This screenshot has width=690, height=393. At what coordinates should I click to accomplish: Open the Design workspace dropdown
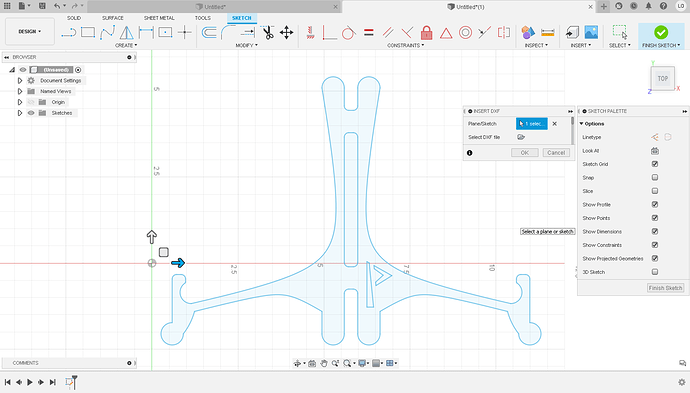point(29,32)
